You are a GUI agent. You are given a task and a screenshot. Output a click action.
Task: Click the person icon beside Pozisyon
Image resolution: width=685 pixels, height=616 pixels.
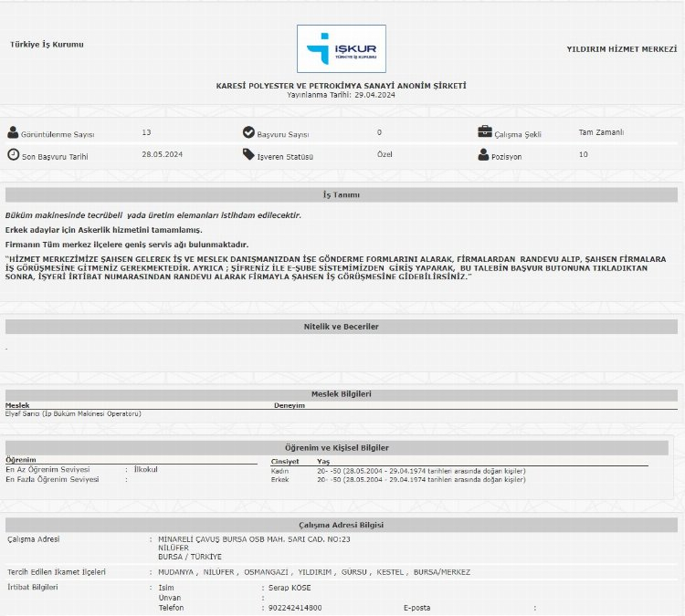point(484,154)
